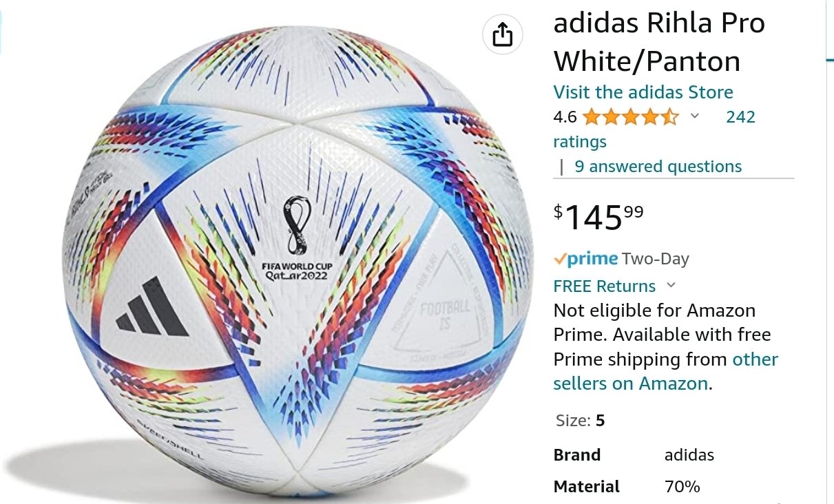The height and width of the screenshot is (504, 834).
Task: Click the share icon above the product title
Action: [503, 34]
